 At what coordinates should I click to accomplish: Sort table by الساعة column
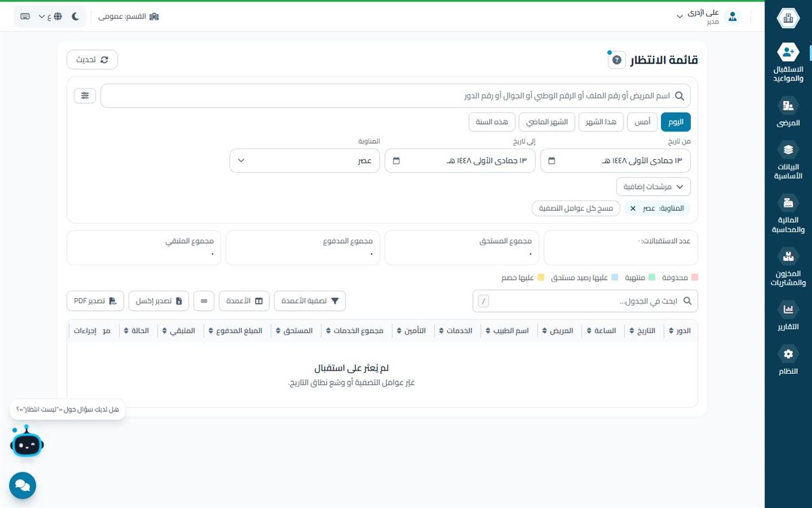(600, 331)
